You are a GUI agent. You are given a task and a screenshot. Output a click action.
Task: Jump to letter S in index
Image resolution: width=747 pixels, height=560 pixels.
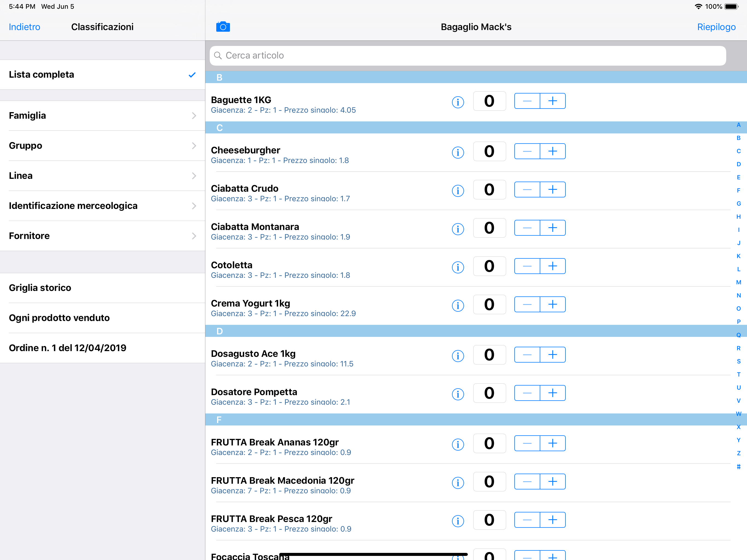point(739,361)
